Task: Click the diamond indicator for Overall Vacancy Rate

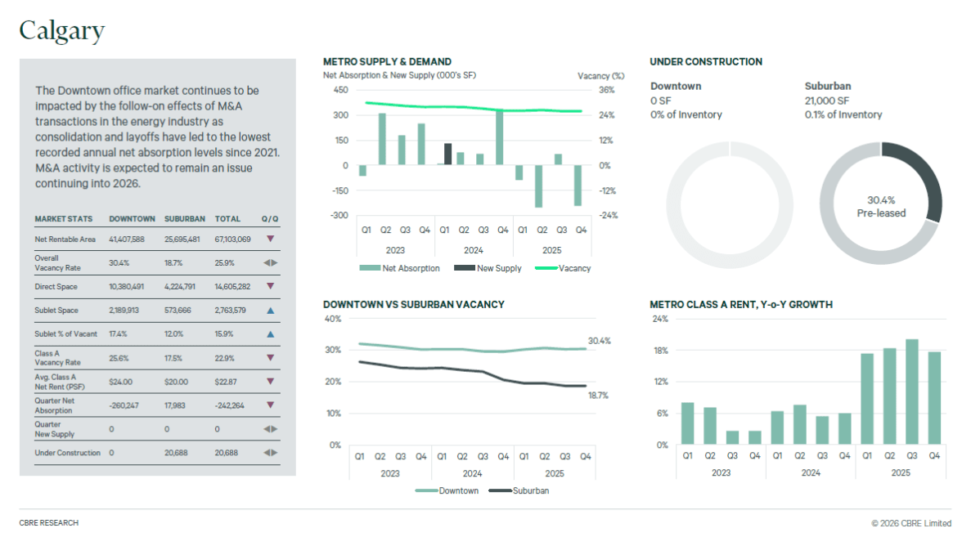Action: click(272, 262)
